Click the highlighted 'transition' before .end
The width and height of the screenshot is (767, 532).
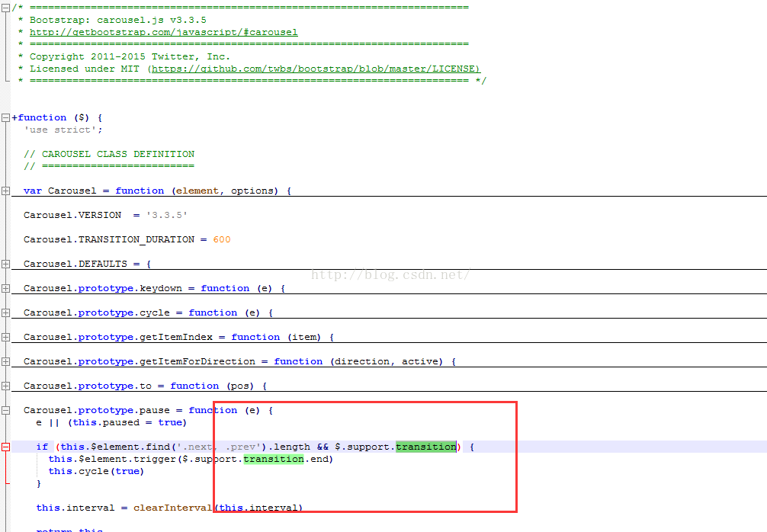click(274, 459)
